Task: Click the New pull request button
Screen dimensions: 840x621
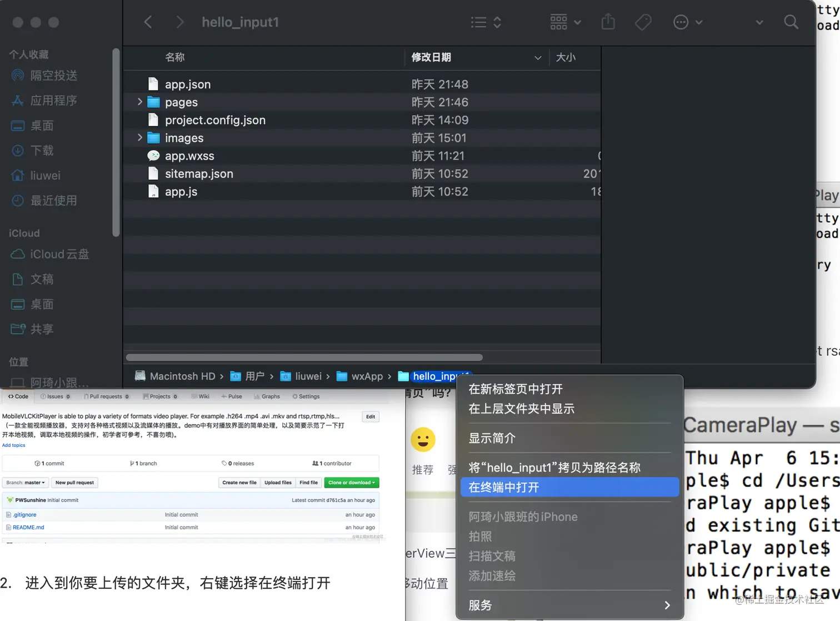Action: [74, 483]
